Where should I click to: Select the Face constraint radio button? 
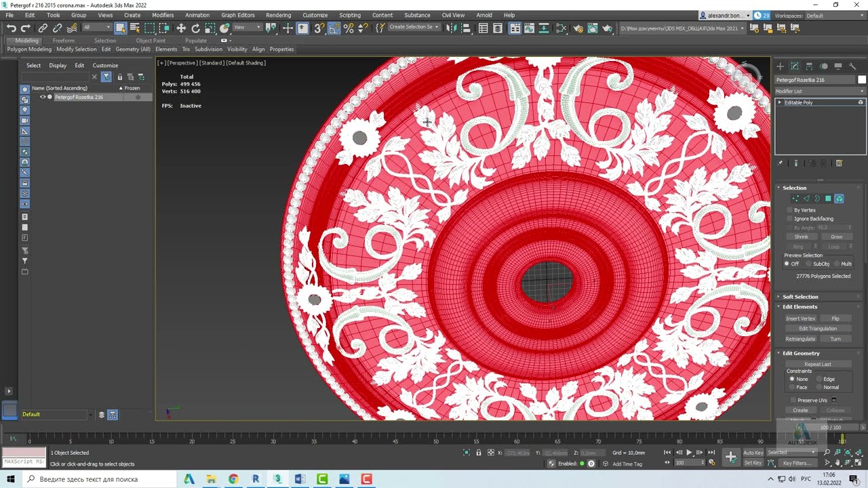[792, 387]
